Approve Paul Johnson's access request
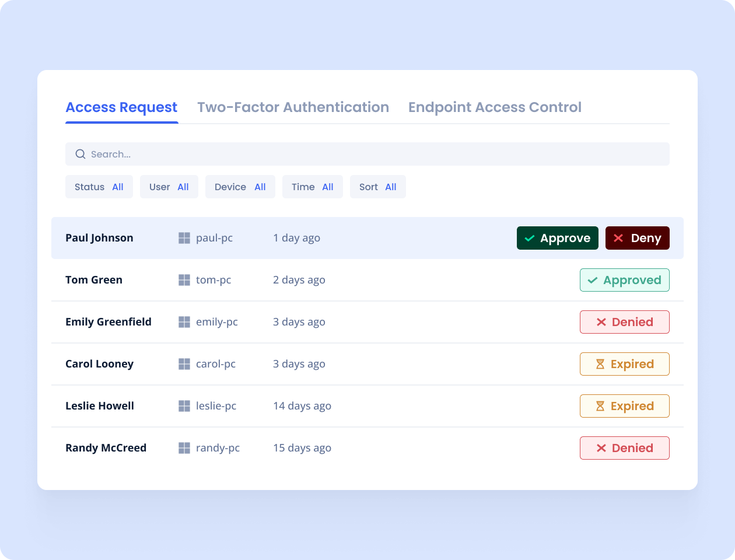Image resolution: width=735 pixels, height=560 pixels. click(x=558, y=238)
